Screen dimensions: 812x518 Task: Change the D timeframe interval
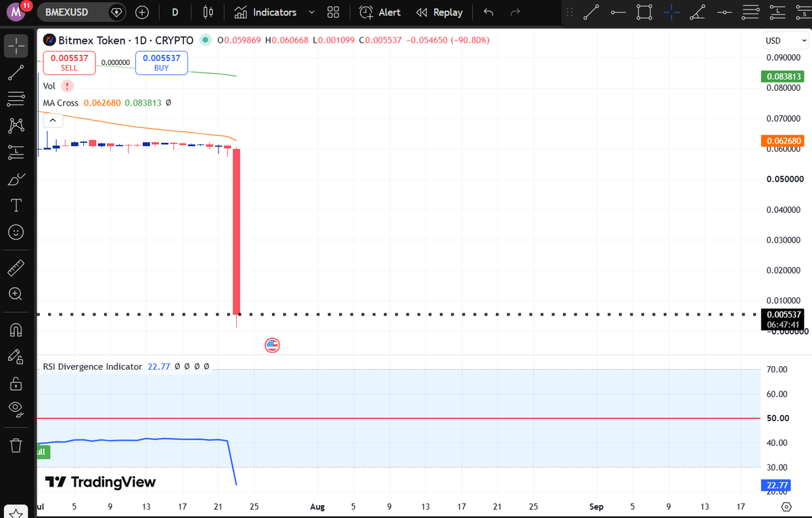click(x=175, y=12)
